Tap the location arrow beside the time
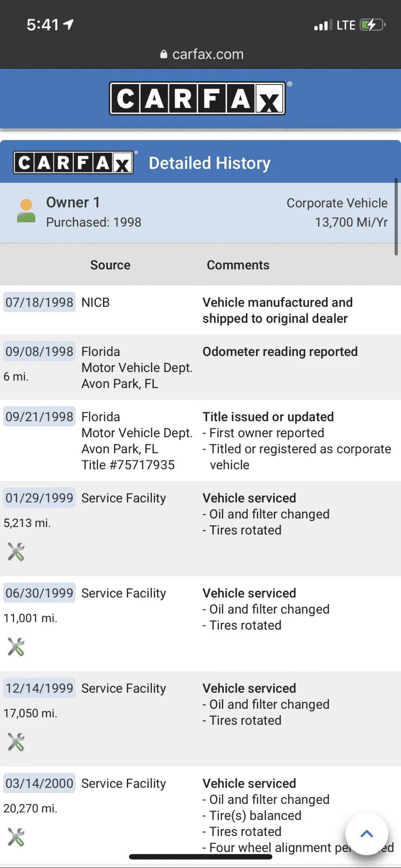This screenshot has height=868, width=401. pyautogui.click(x=68, y=24)
